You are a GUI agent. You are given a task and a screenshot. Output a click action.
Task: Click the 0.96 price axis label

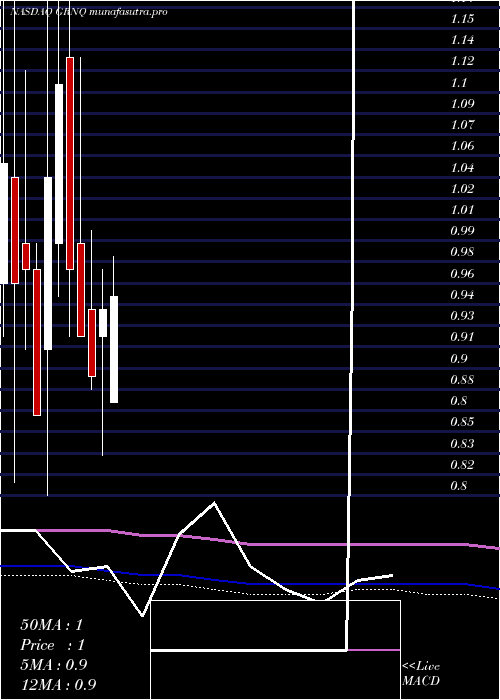click(462, 274)
